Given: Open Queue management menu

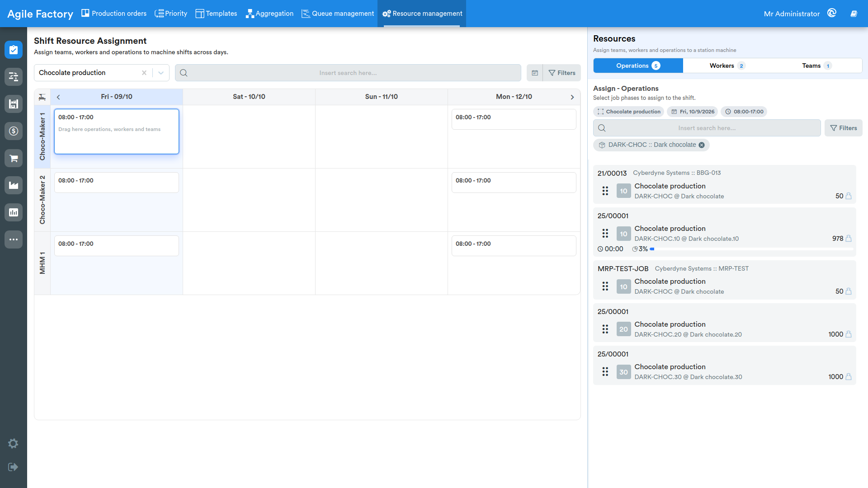Looking at the screenshot, I should (338, 14).
